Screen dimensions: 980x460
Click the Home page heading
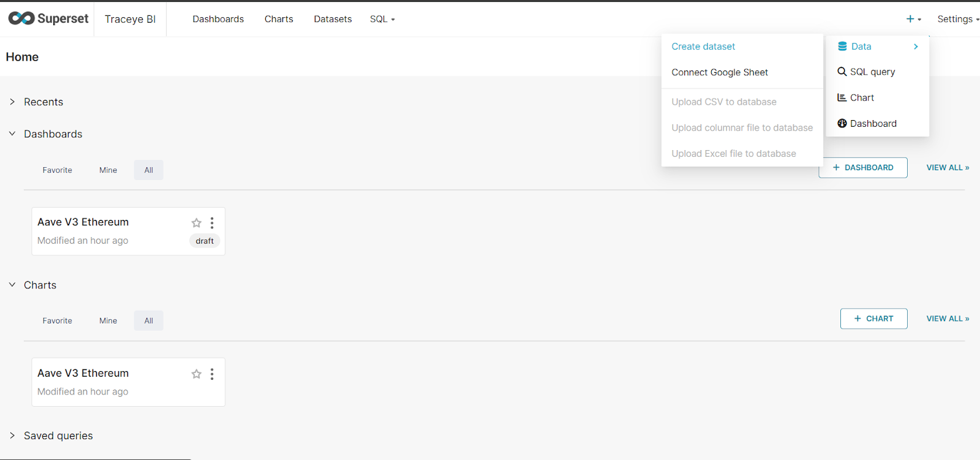22,57
